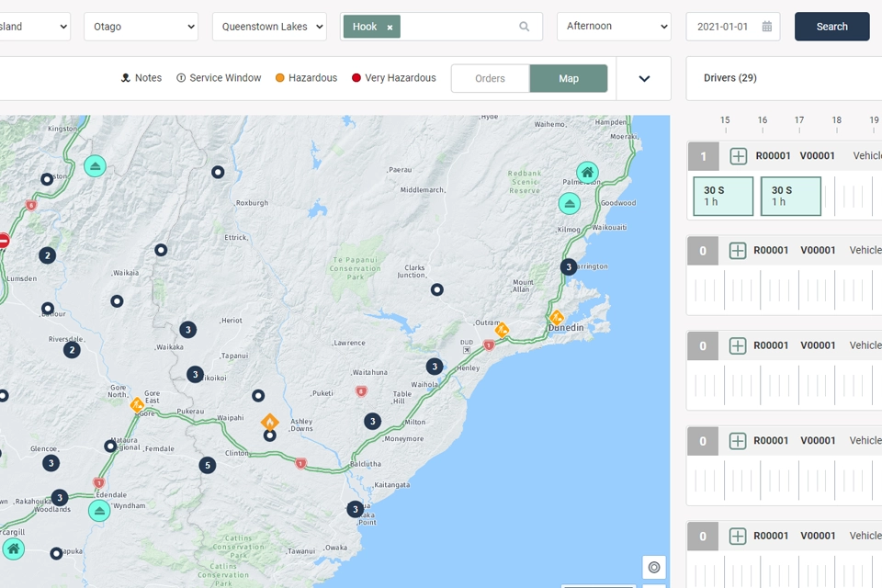Viewport: 882px width, 588px height.
Task: Click the home icon near Invercargill
Action: tap(13, 548)
